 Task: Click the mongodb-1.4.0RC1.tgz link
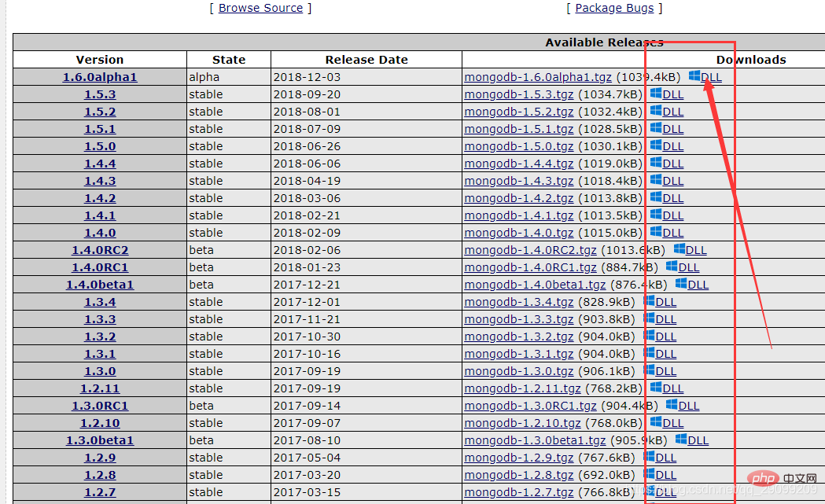[x=530, y=267]
